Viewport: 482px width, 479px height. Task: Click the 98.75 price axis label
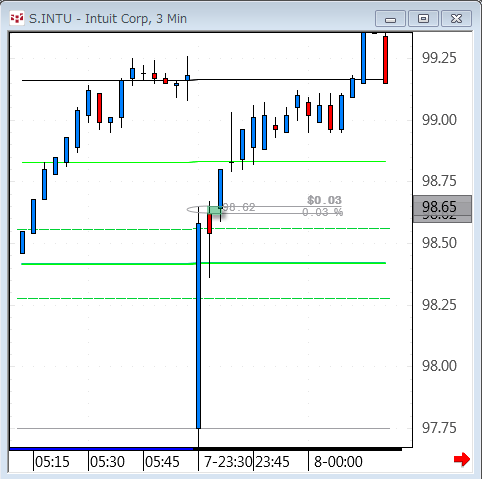(439, 181)
